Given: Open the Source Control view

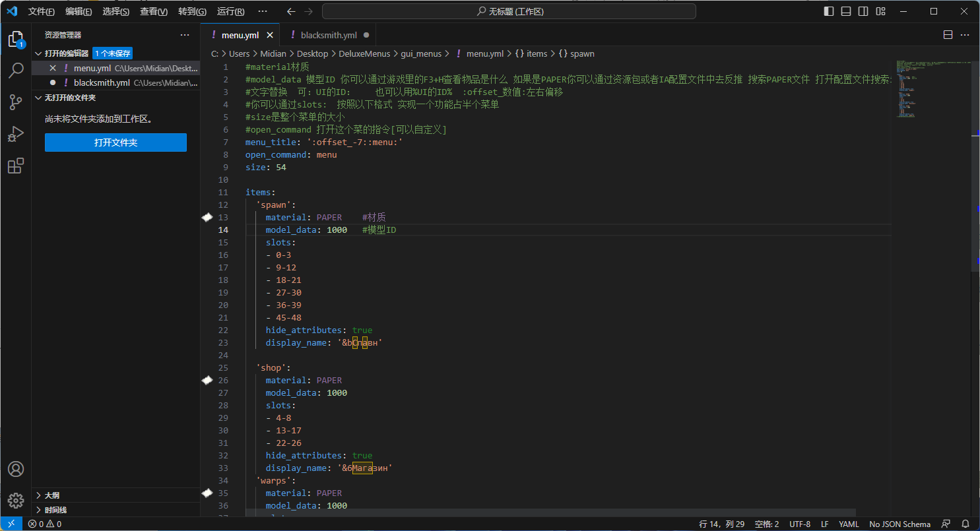Looking at the screenshot, I should point(16,102).
